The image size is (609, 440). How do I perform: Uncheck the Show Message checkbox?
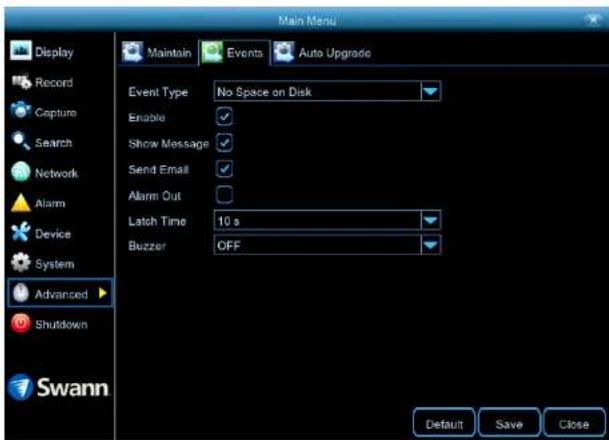pyautogui.click(x=224, y=143)
